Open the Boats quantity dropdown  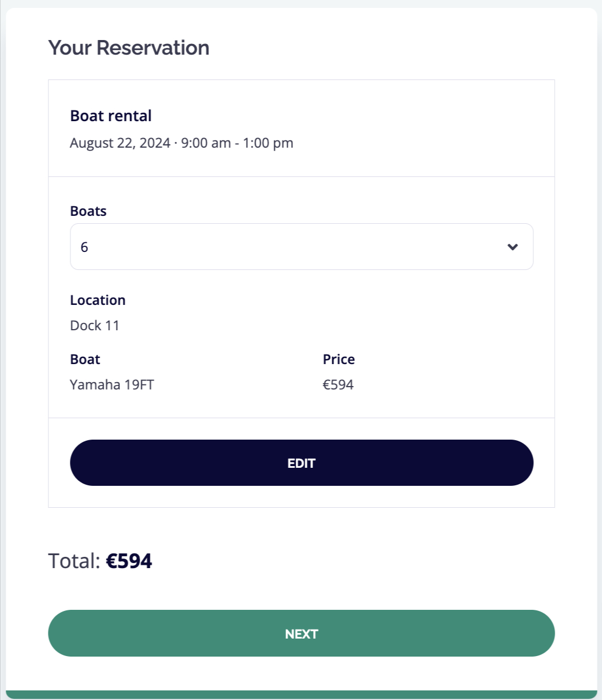[301, 247]
